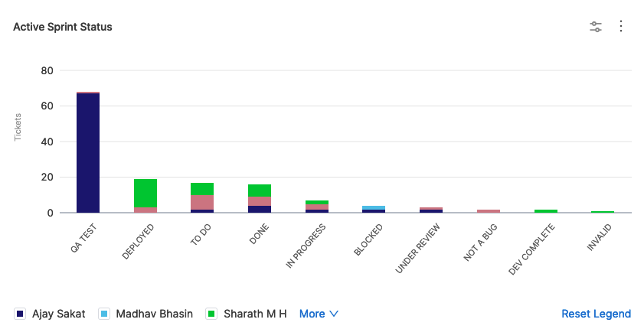Open the three-dot more options menu

621,27
